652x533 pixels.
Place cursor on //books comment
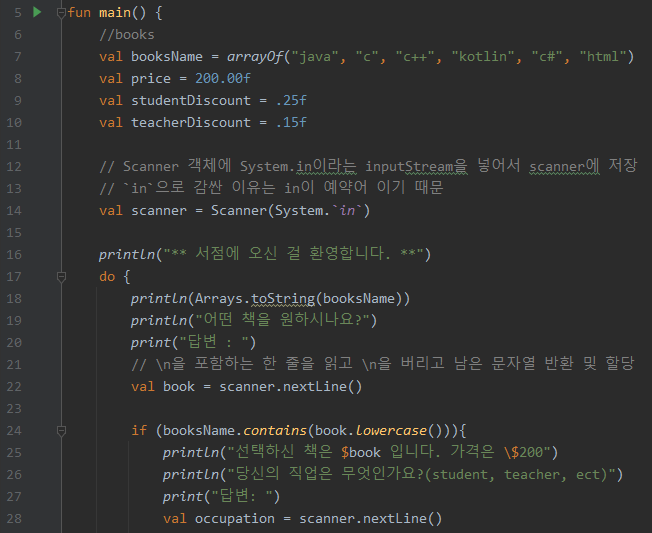point(127,35)
